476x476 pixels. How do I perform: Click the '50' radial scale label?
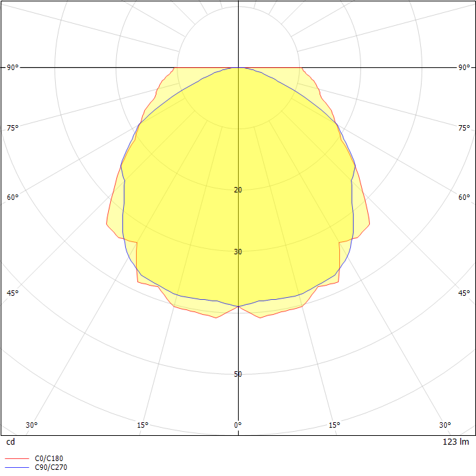[x=238, y=374]
